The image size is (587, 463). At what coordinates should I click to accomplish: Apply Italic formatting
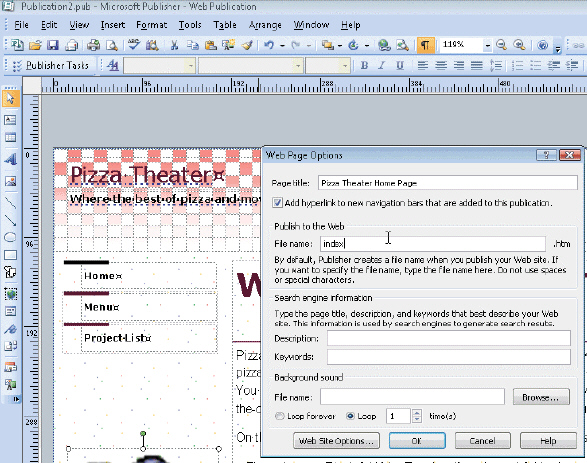point(381,66)
